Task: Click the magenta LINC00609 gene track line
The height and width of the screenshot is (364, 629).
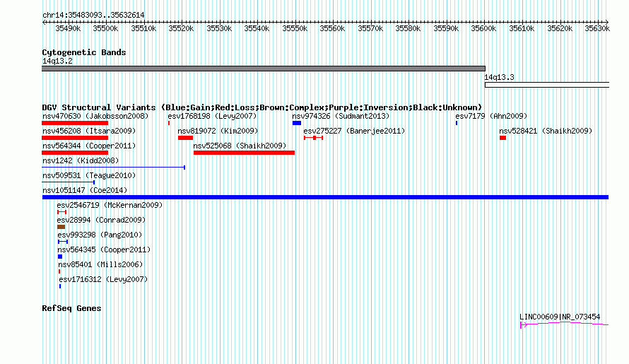Action: 565,324
